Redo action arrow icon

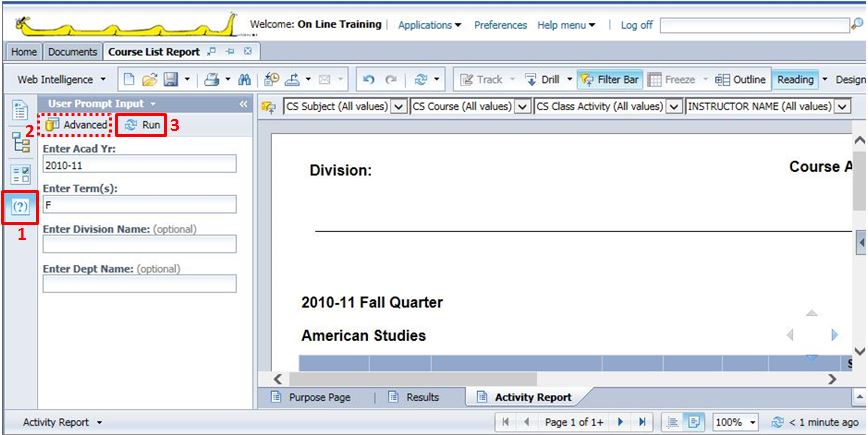tap(391, 80)
